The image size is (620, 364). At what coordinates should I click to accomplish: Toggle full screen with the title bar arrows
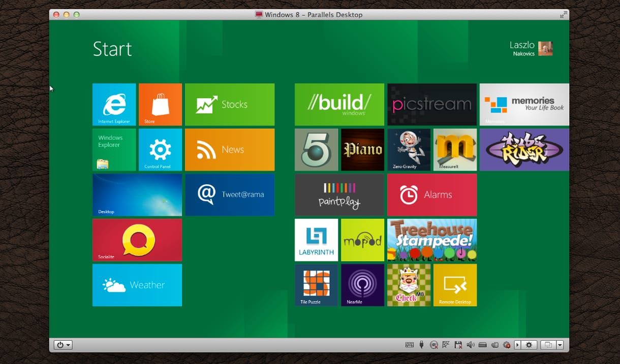click(563, 15)
